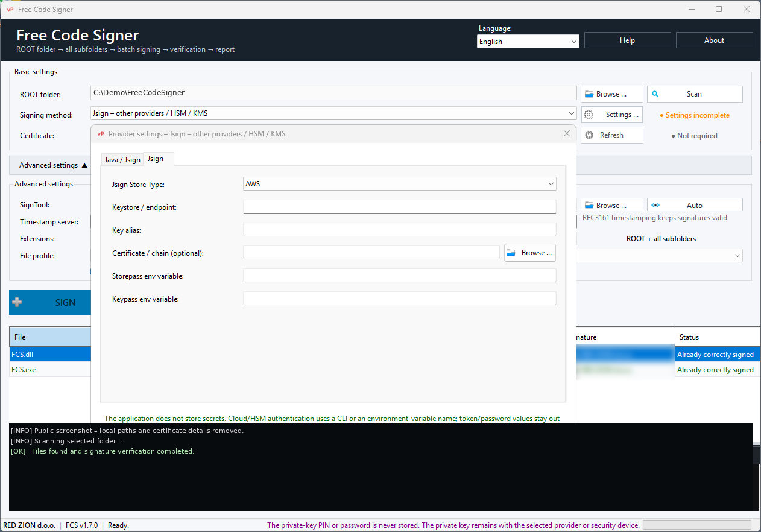Click folder icon on Certificate chain Browse button

[x=511, y=253]
